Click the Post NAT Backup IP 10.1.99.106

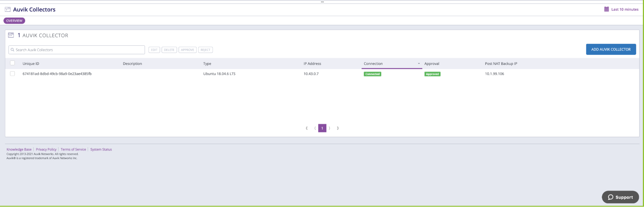click(495, 74)
